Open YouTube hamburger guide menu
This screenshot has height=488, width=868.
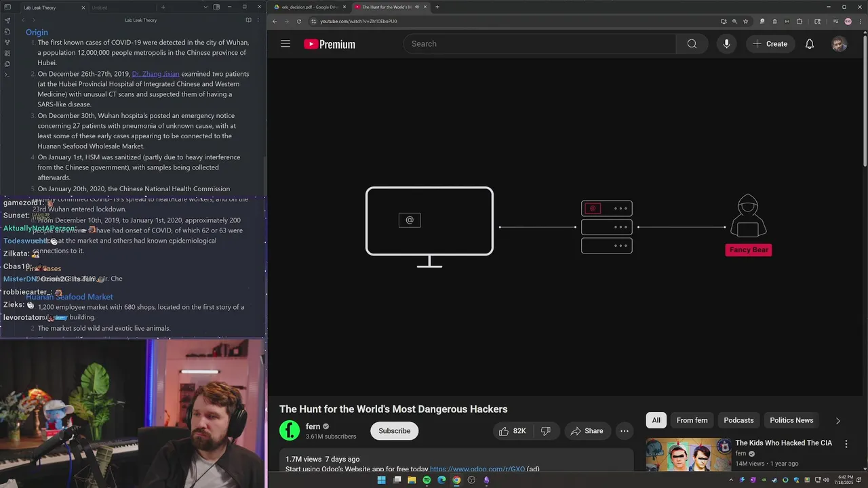click(285, 44)
